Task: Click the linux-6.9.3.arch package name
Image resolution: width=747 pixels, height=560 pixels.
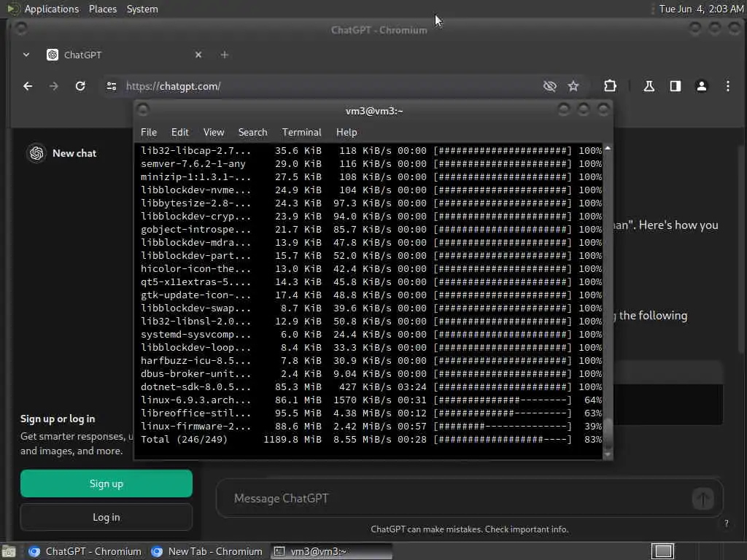Action: 196,400
